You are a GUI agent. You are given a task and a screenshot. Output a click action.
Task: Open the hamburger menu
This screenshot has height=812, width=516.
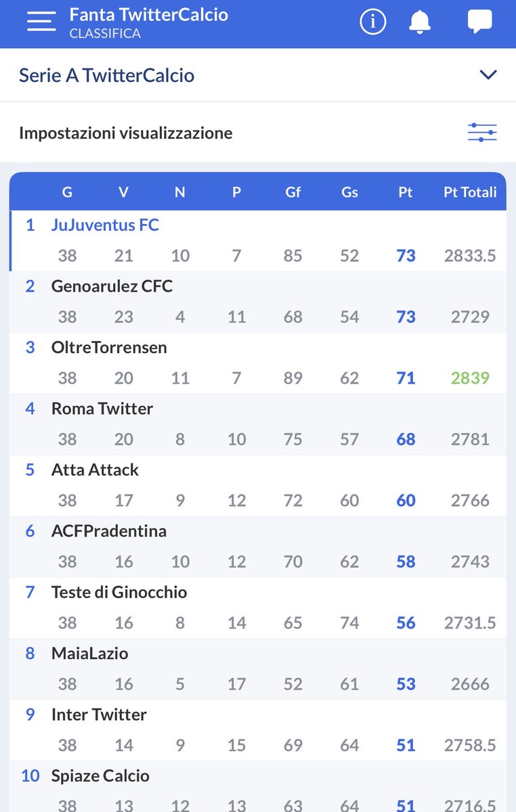pos(41,22)
